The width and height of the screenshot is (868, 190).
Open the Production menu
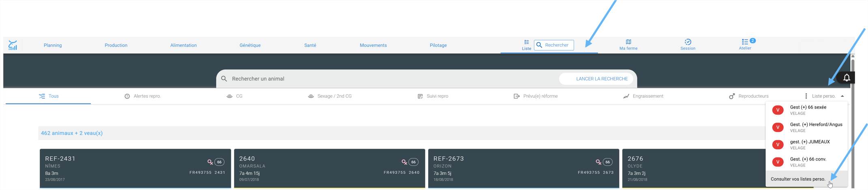tap(116, 45)
